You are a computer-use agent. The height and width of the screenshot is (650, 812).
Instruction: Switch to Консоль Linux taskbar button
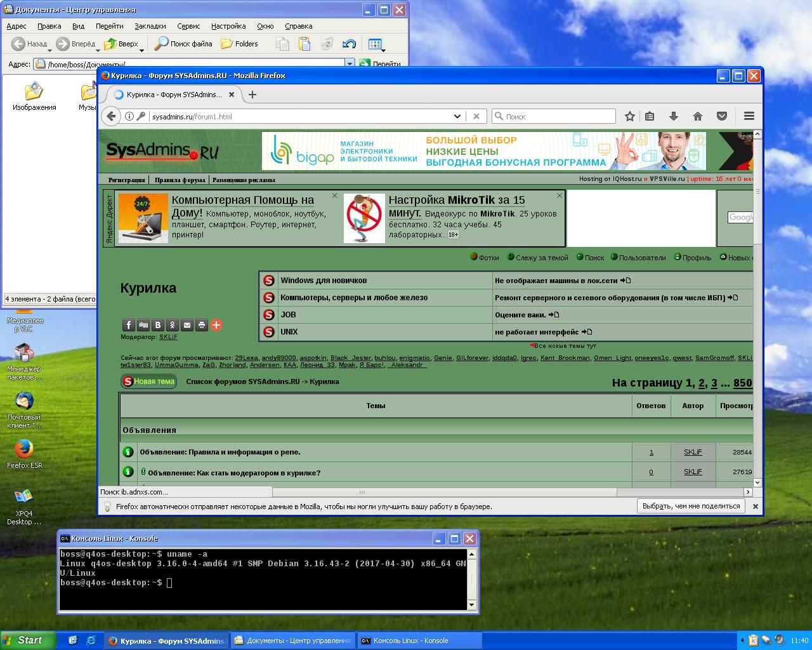coord(420,640)
